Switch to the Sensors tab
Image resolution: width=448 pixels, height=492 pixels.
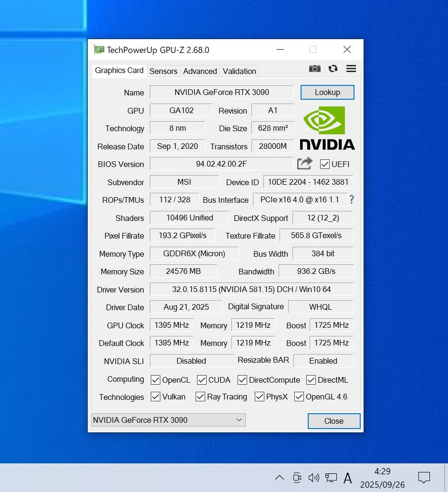[163, 71]
